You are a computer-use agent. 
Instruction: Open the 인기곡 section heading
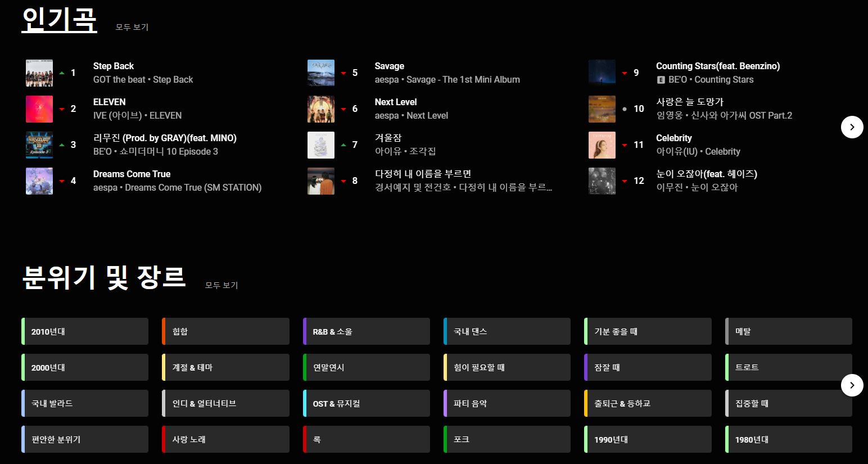tap(59, 19)
